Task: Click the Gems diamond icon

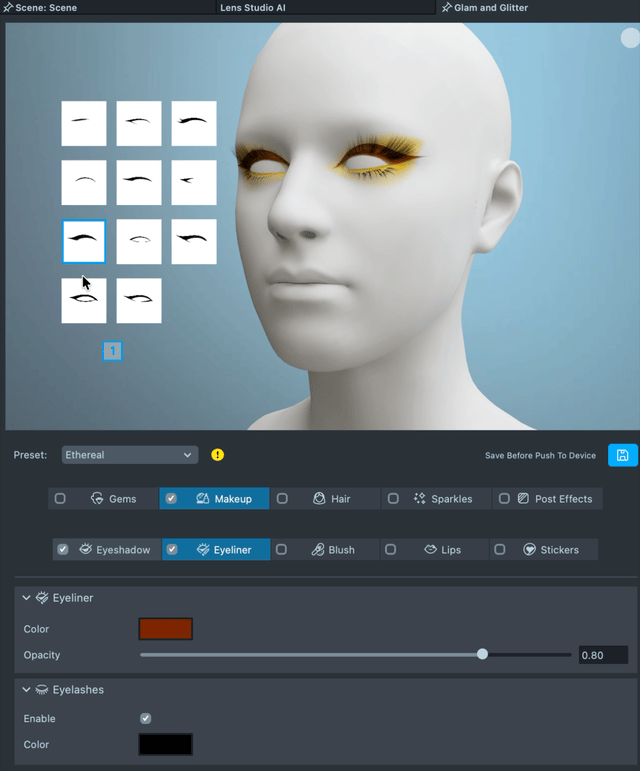Action: [x=98, y=498]
